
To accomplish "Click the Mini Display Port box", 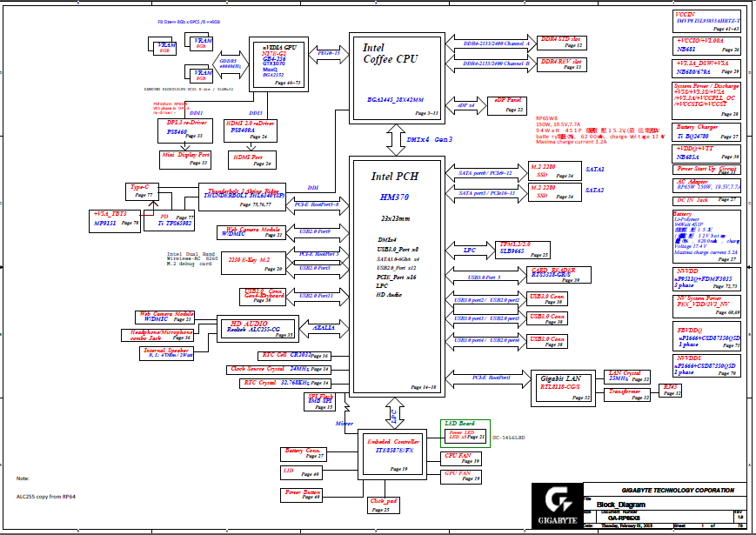I will (x=185, y=160).
